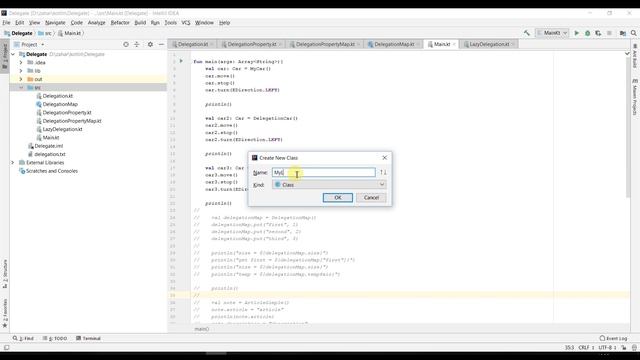Switch to the LazyDelegation.kt editor tab
The image size is (640, 360).
489,44
